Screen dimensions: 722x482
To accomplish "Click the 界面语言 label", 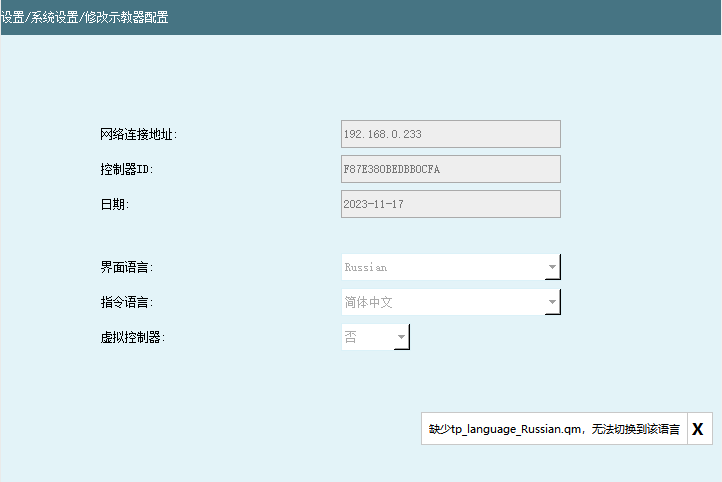I will coord(126,268).
